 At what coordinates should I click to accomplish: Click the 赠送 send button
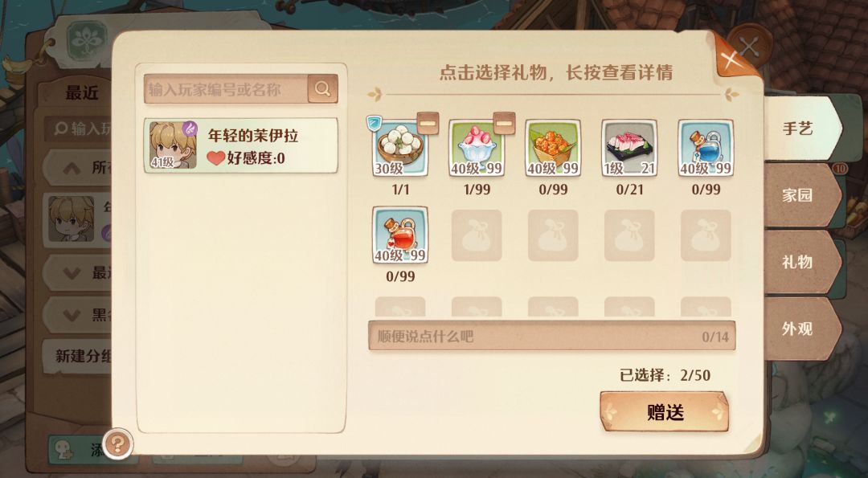[665, 411]
